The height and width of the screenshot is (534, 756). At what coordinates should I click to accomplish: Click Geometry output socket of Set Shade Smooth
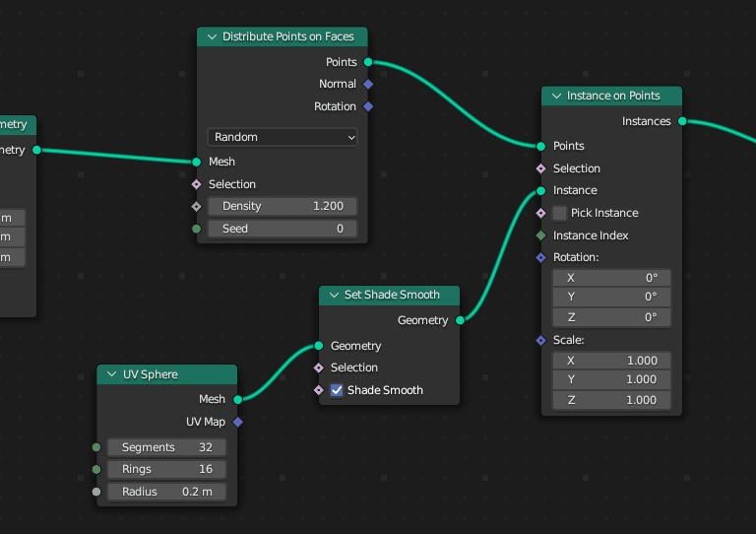coord(460,320)
